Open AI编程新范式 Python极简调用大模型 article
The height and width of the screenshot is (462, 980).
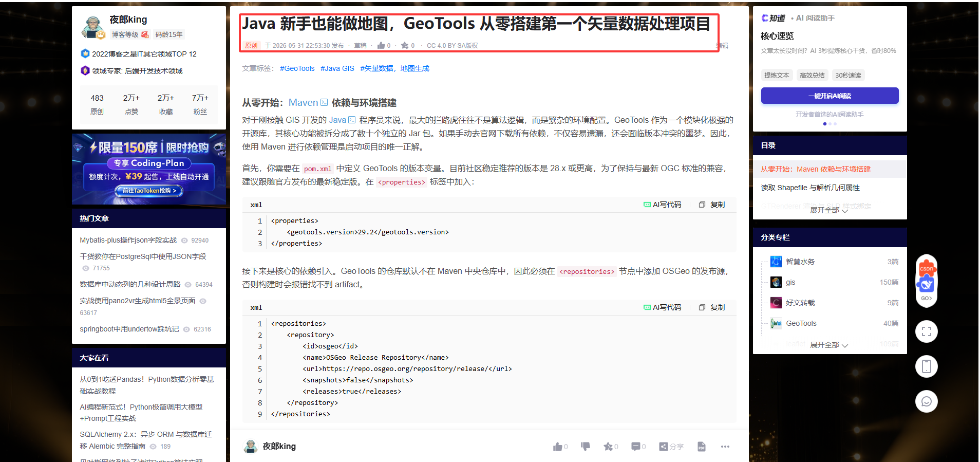tap(141, 413)
